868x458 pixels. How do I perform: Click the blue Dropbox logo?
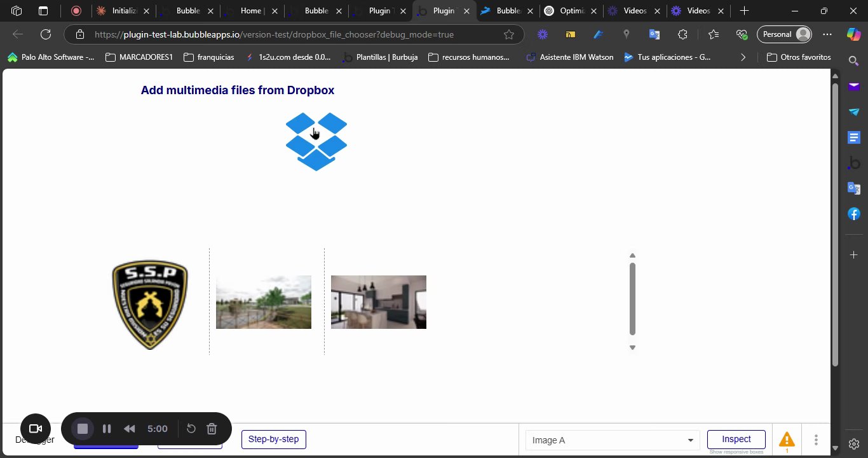tap(316, 141)
